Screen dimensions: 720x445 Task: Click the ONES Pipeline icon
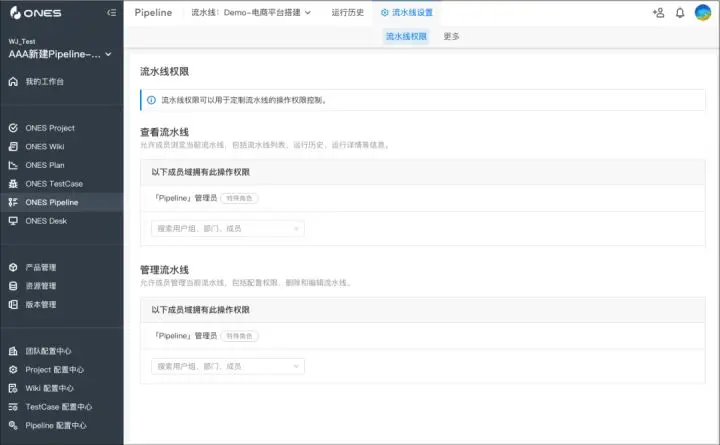tap(13, 202)
